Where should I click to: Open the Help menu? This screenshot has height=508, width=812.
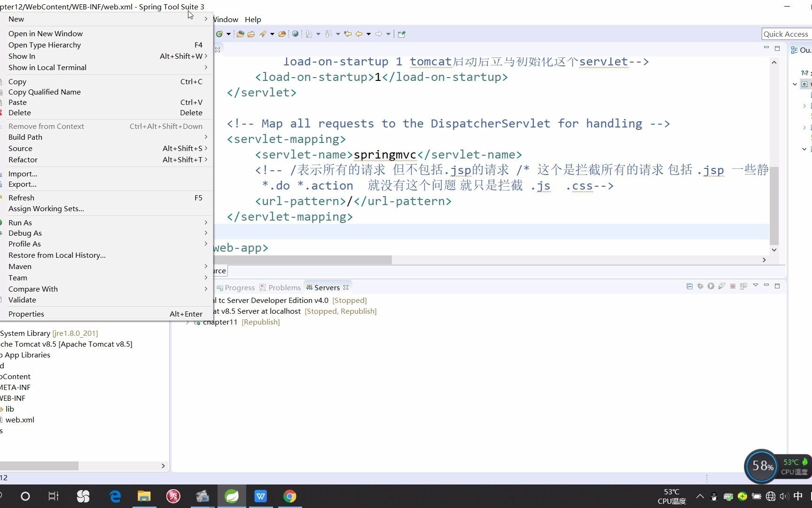(x=253, y=19)
